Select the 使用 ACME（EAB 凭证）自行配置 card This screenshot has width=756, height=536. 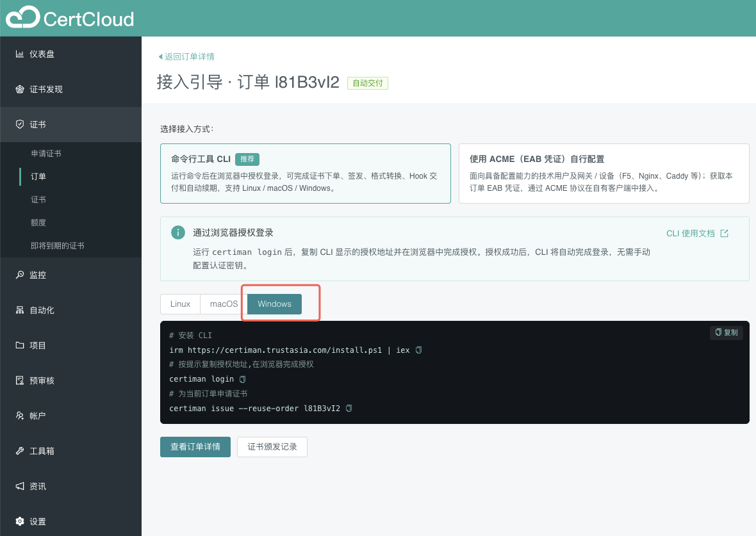[x=604, y=174]
